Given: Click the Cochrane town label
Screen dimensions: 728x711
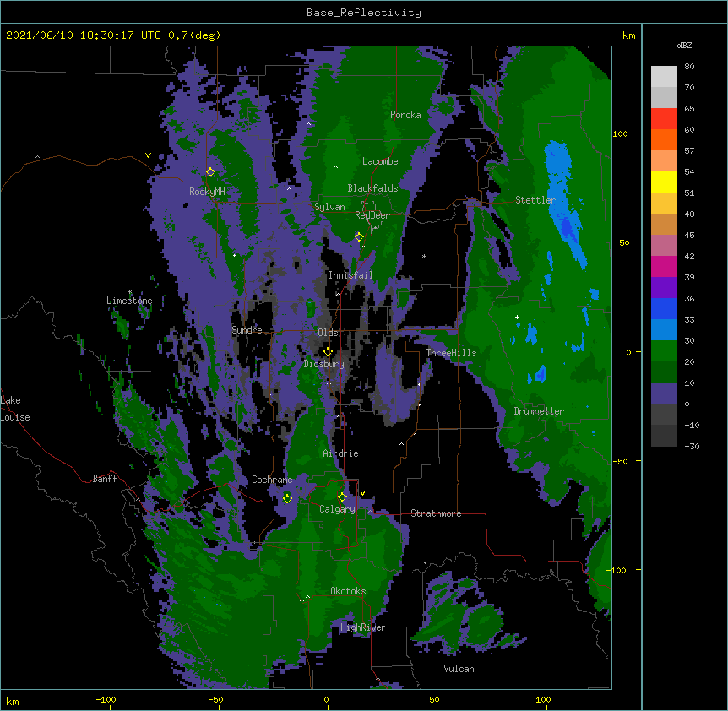Looking at the screenshot, I should (x=272, y=480).
